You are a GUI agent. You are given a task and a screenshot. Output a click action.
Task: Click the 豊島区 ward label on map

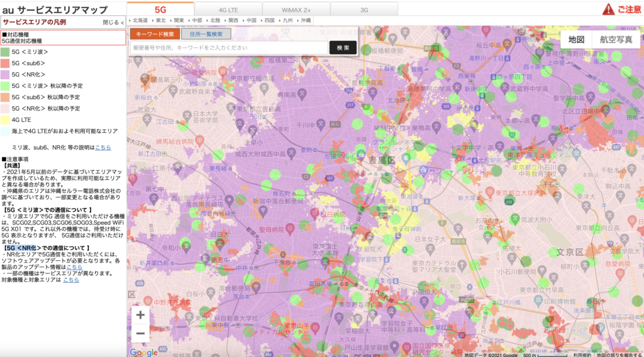point(382,160)
